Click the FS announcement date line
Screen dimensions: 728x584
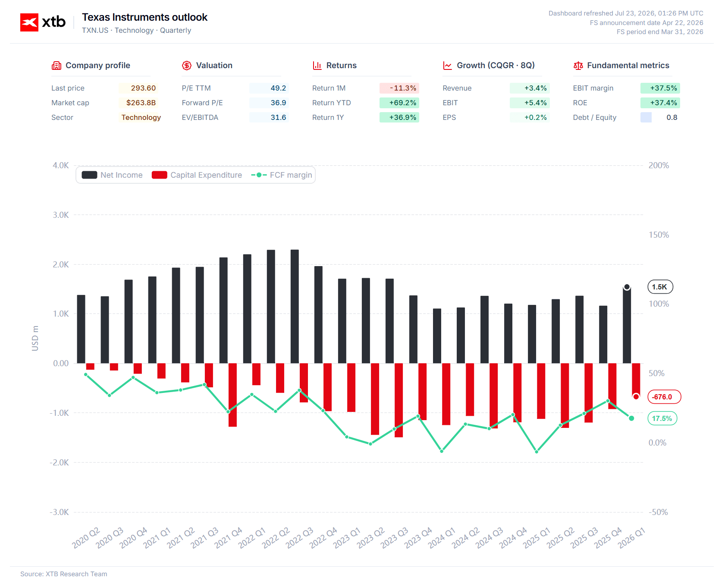[646, 23]
